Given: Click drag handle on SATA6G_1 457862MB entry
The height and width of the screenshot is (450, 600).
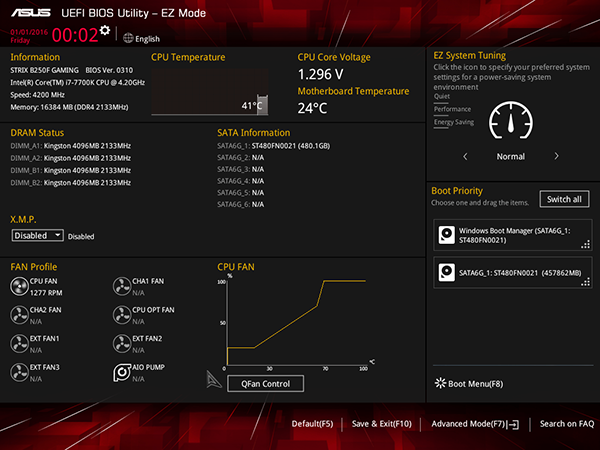Looking at the screenshot, I should tap(585, 282).
